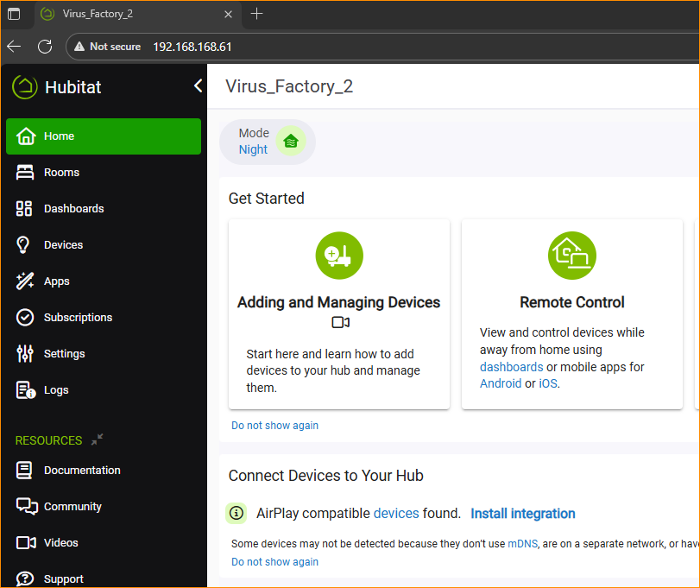This screenshot has width=700, height=588.
Task: Reload the page with the refresh button
Action: coord(45,47)
